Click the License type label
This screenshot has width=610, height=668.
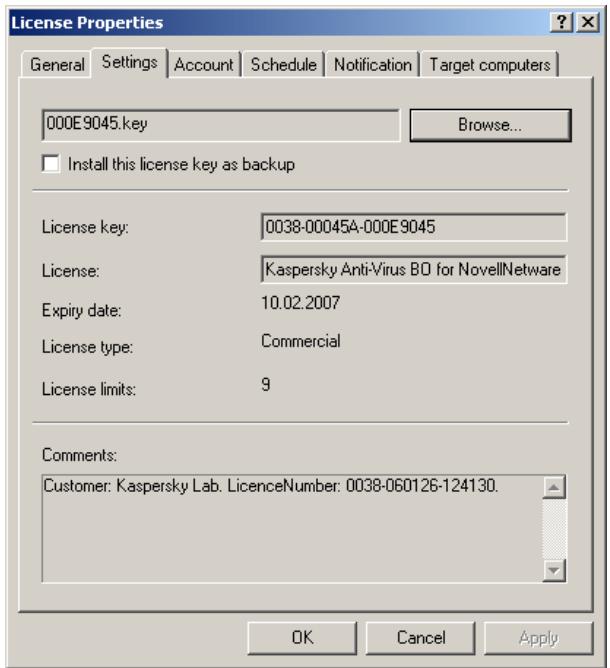[x=87, y=347]
